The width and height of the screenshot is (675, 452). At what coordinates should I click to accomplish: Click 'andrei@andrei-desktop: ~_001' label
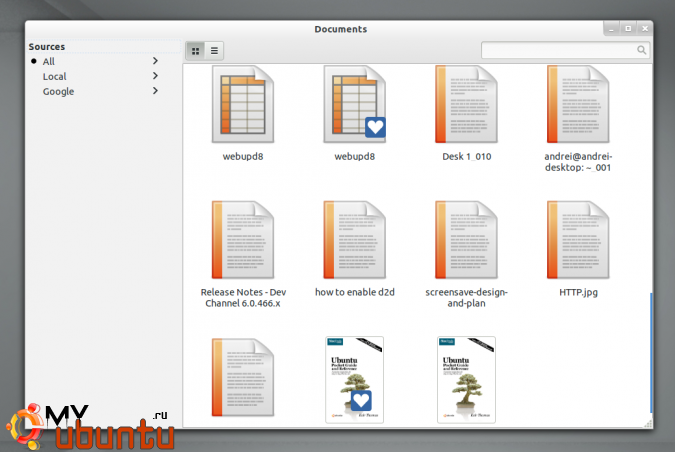click(578, 162)
